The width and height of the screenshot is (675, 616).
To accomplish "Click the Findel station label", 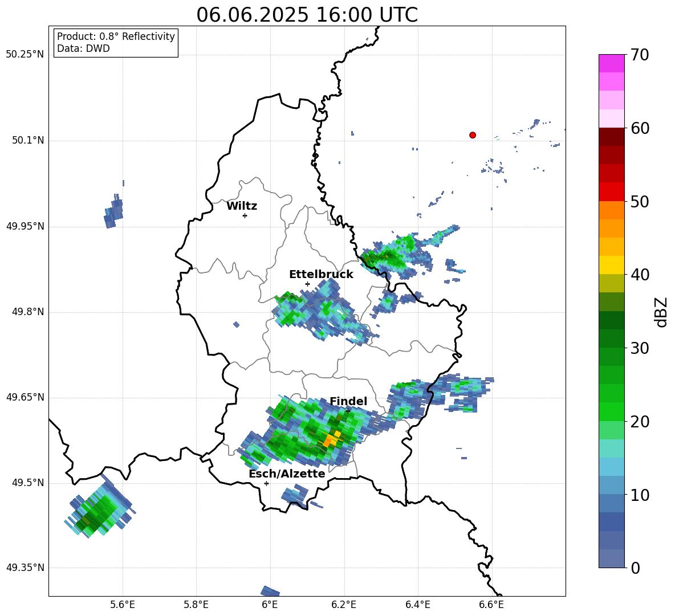I will point(348,401).
